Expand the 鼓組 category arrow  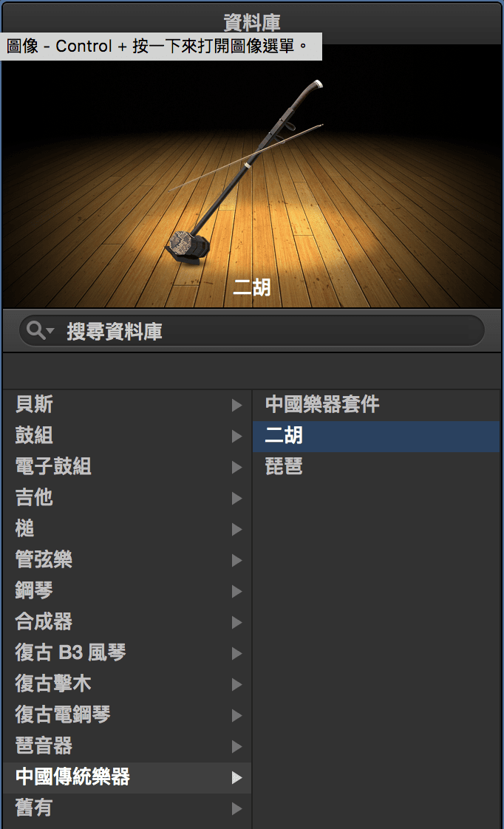(x=236, y=436)
